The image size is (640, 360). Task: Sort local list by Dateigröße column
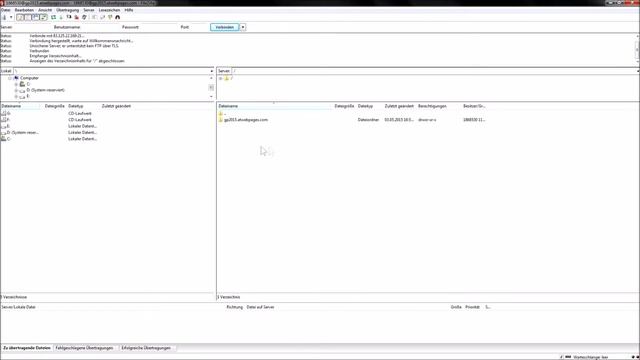click(x=55, y=106)
